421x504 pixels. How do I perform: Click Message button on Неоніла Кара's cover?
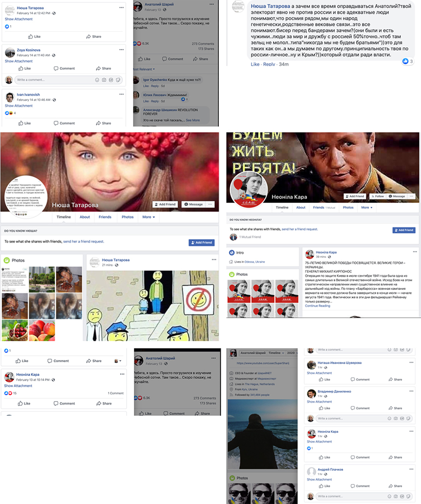(396, 196)
